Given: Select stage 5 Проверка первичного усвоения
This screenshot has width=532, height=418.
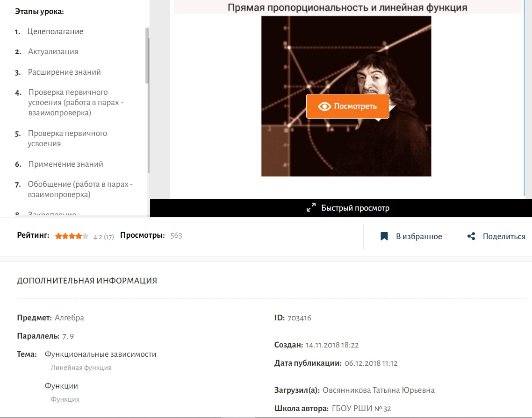Looking at the screenshot, I should [x=67, y=138].
